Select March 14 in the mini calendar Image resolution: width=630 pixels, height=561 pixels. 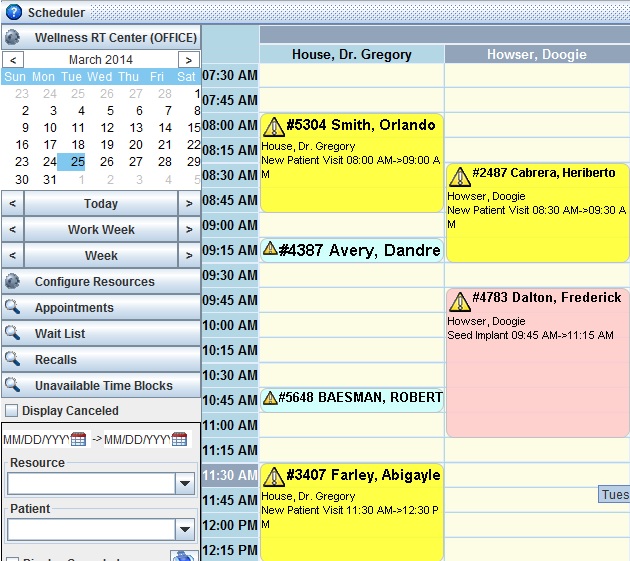(165, 128)
